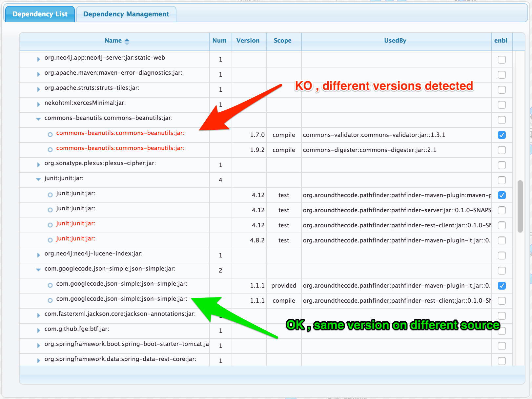Enable checkbox for neo4j-server static-web row
Image resolution: width=532 pixels, height=399 pixels.
click(502, 60)
